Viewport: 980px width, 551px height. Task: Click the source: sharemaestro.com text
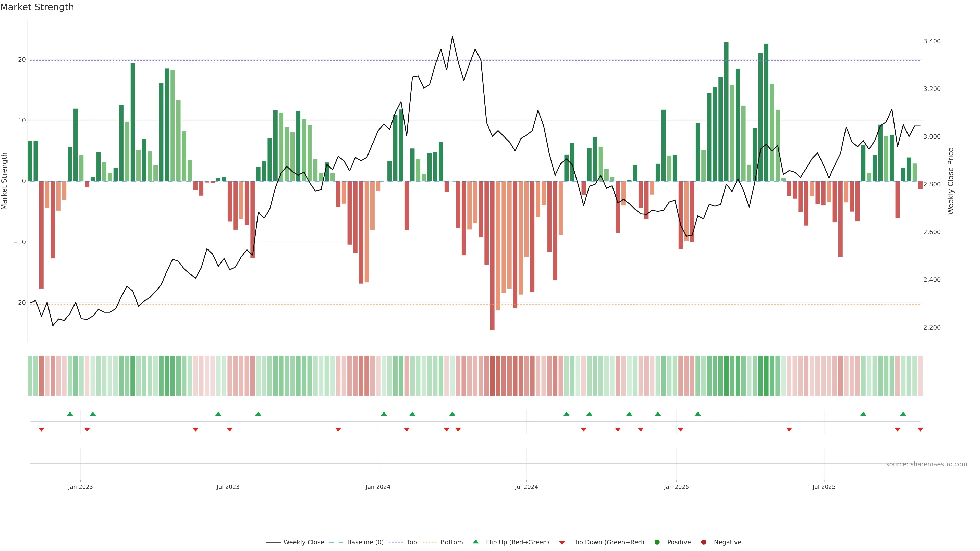coord(926,464)
